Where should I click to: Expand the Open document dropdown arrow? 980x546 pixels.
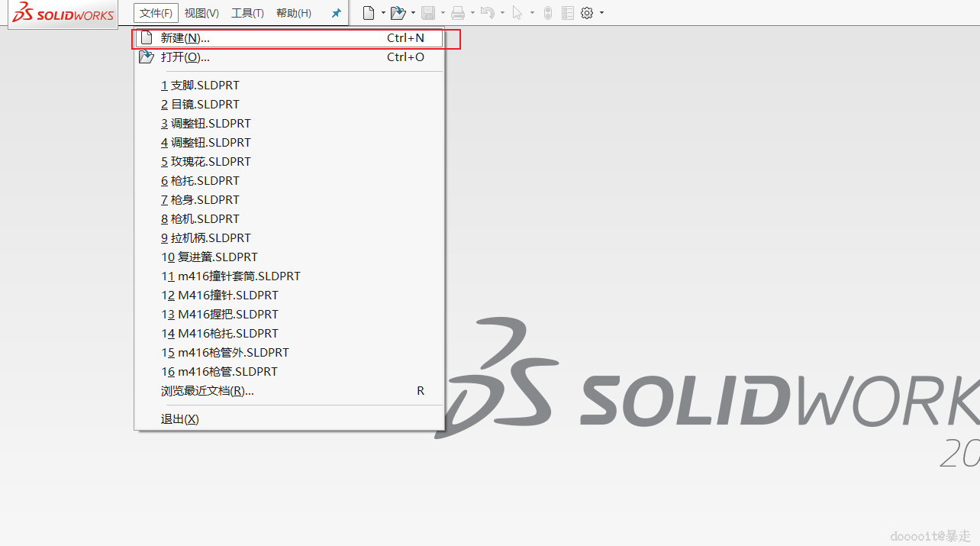pyautogui.click(x=413, y=13)
